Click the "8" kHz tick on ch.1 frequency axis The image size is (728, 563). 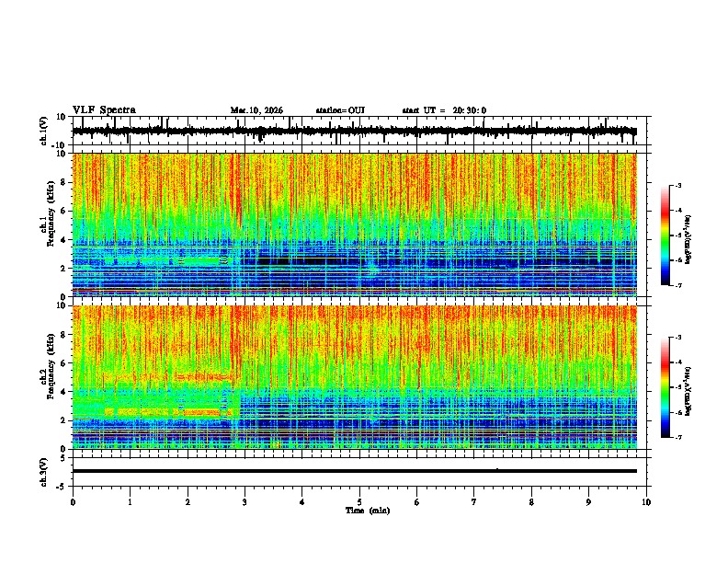(63, 182)
